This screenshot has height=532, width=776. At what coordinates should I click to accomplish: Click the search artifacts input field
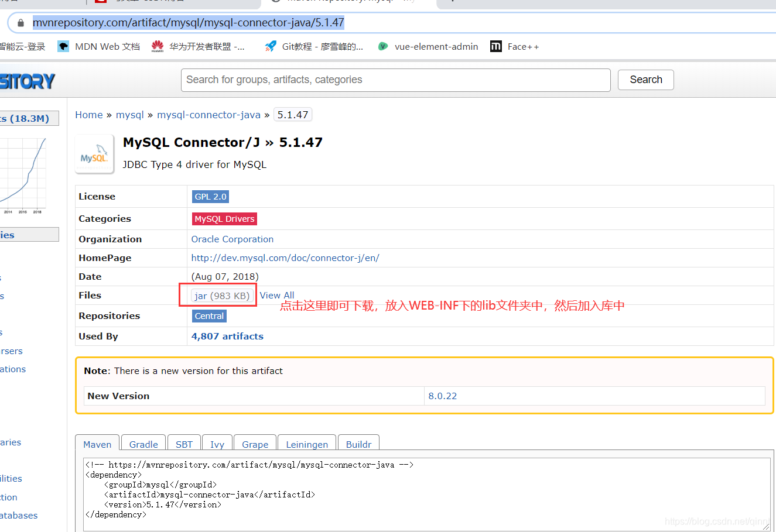(395, 80)
